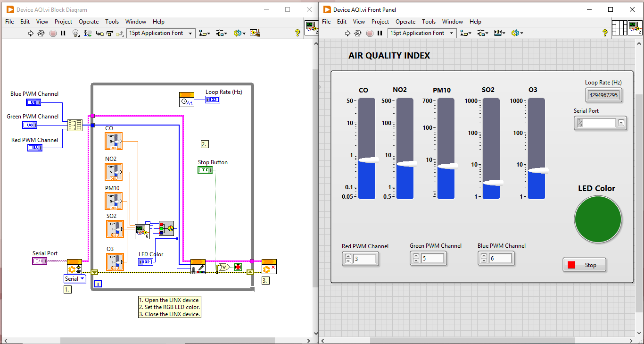The height and width of the screenshot is (344, 644).
Task: Click connector pane grid in Front Panel
Action: tap(619, 28)
